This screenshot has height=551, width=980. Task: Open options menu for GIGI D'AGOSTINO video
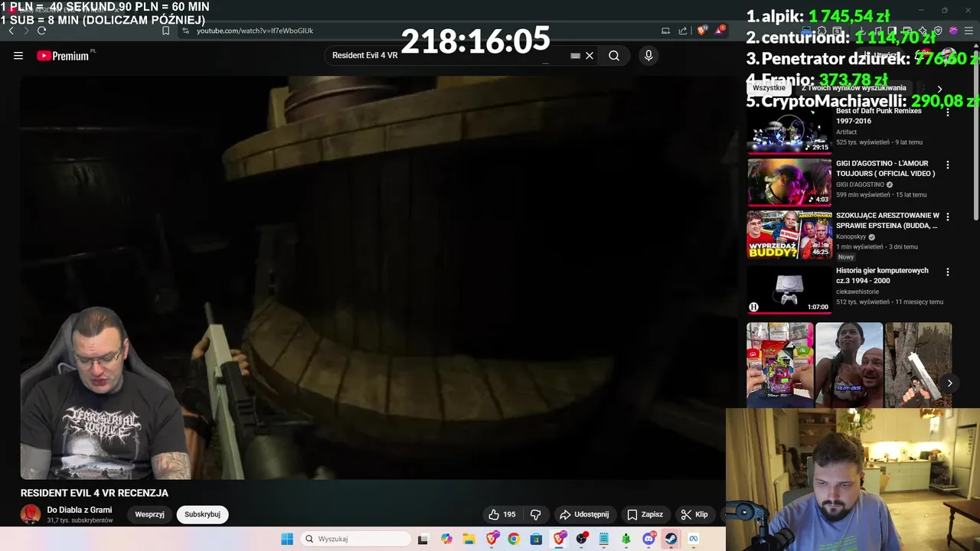(948, 165)
